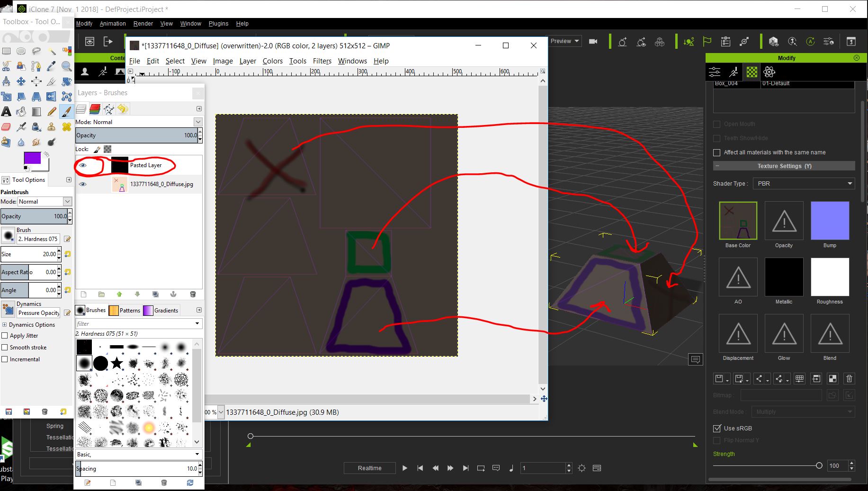Enable Apply Jitter checkbox
868x491 pixels.
[x=5, y=336]
